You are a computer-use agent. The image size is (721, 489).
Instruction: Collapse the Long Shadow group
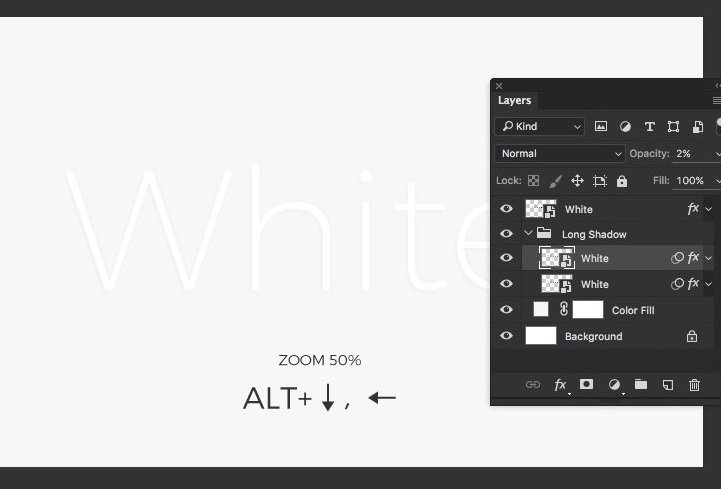[x=529, y=234]
